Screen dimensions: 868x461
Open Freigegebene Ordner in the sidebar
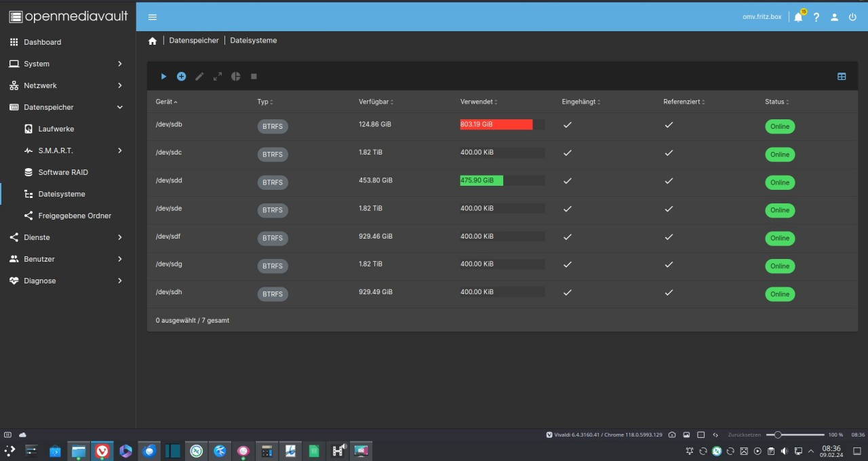coord(68,216)
